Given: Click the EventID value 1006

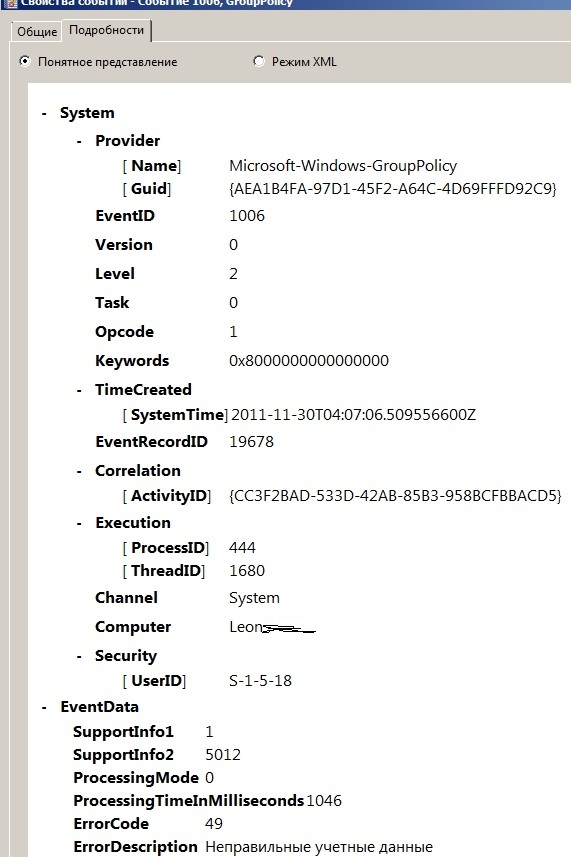Looking at the screenshot, I should [247, 216].
